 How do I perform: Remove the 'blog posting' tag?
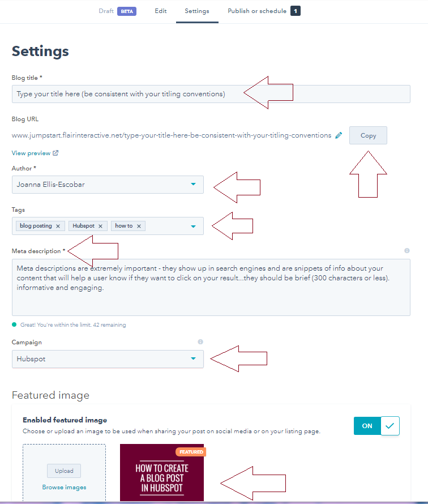(58, 226)
